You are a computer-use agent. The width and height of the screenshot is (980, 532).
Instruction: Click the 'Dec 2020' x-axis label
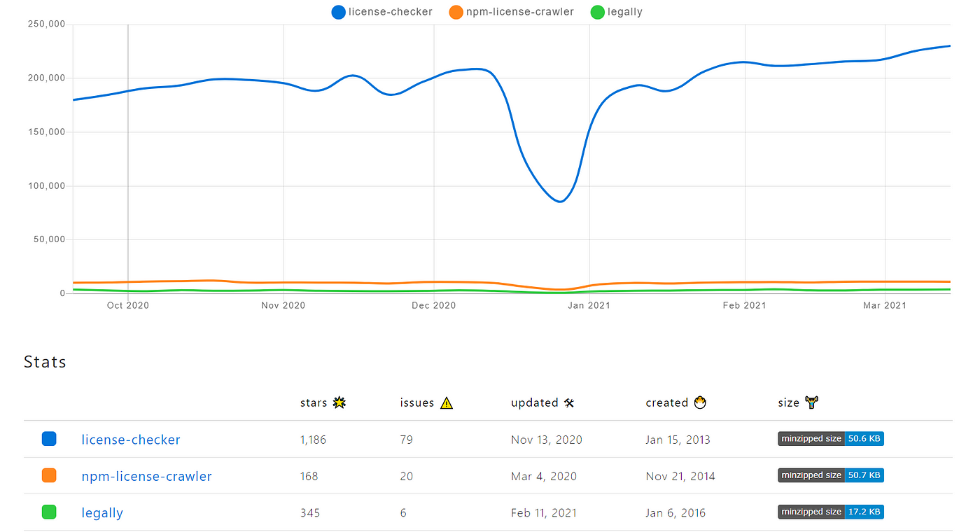pyautogui.click(x=434, y=305)
